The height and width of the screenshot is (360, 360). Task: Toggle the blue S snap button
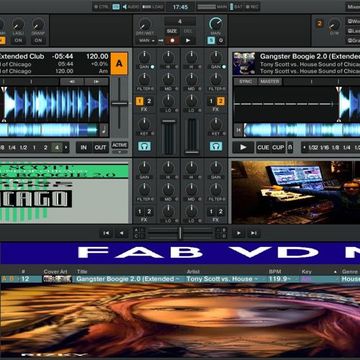pyautogui.click(x=211, y=41)
